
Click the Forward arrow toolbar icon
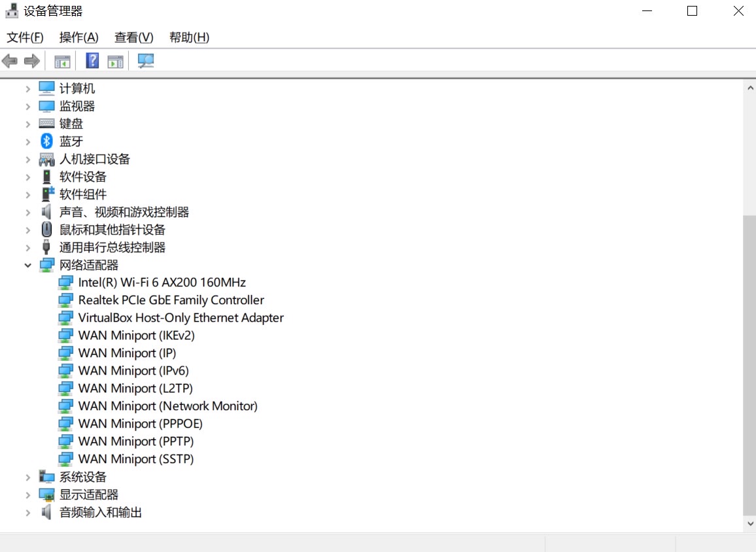point(31,61)
